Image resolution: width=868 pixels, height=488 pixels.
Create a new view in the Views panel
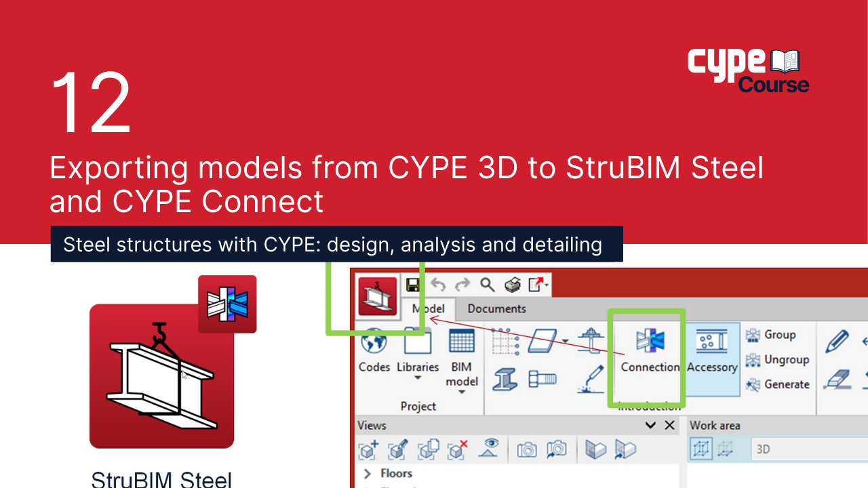[x=370, y=449]
